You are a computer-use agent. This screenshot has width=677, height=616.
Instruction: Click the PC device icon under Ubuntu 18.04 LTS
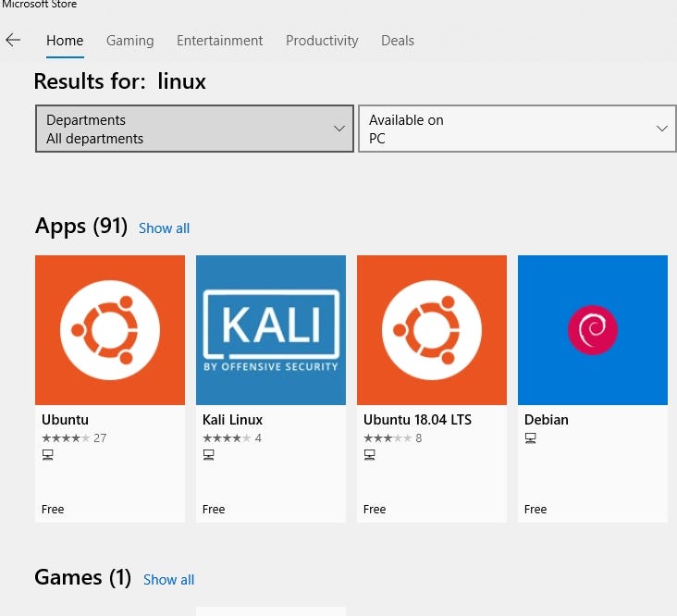click(x=370, y=454)
